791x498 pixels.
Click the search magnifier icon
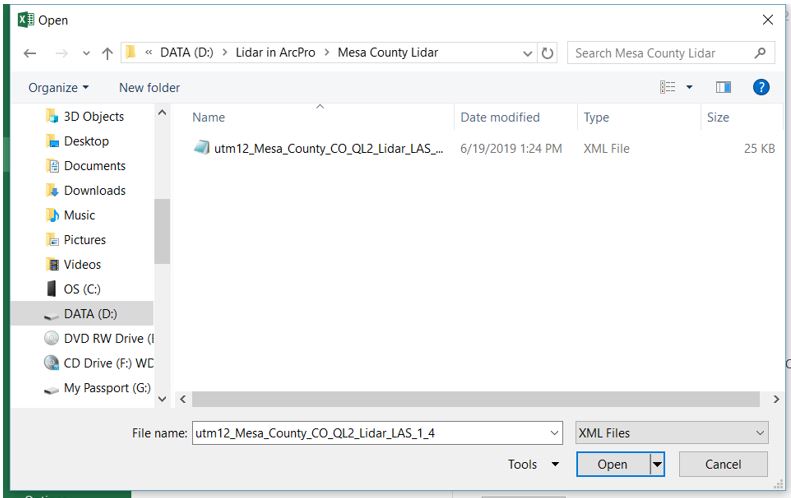click(760, 53)
